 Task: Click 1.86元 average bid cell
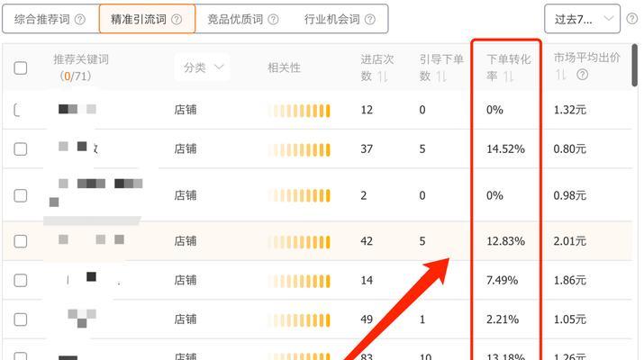point(569,281)
